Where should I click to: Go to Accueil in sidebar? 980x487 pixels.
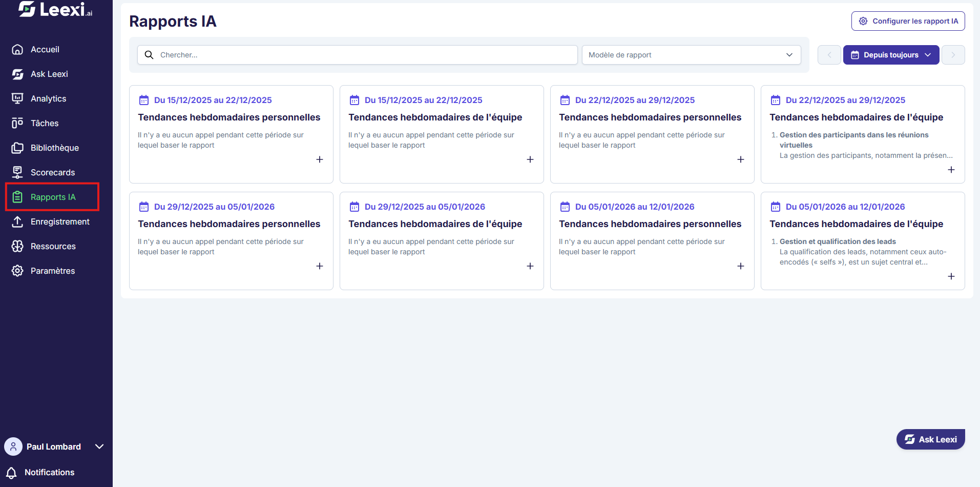[x=45, y=49]
